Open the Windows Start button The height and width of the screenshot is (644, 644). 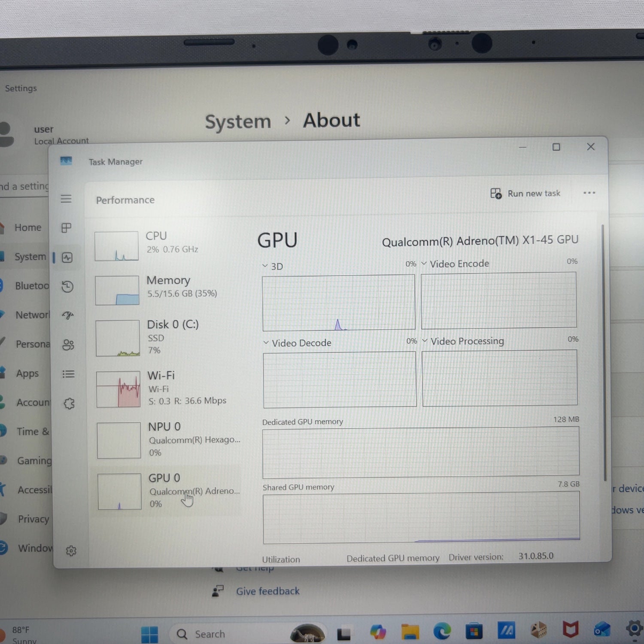pos(149,634)
